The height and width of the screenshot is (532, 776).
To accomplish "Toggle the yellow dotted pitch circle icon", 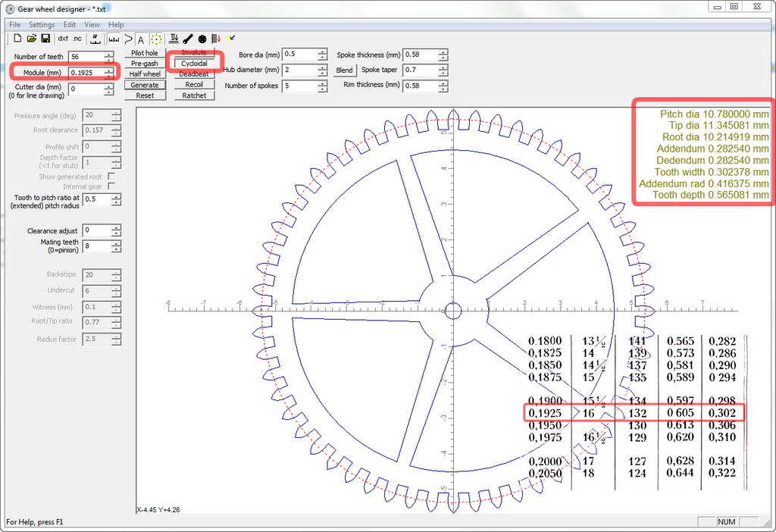I will point(155,39).
